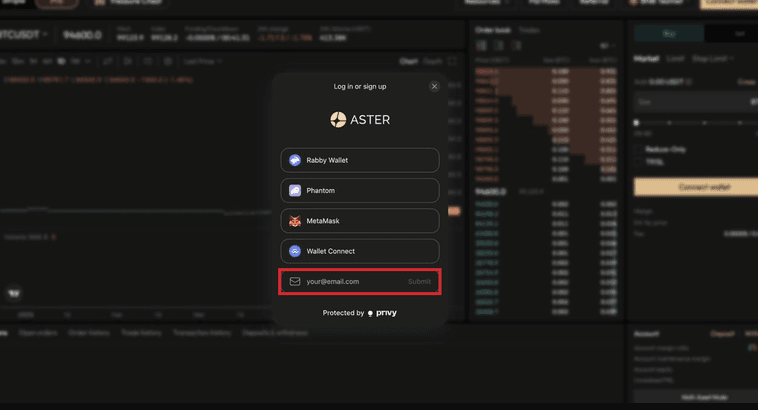Choose Rabby Wallet to log in
The image size is (758, 410).
(360, 160)
